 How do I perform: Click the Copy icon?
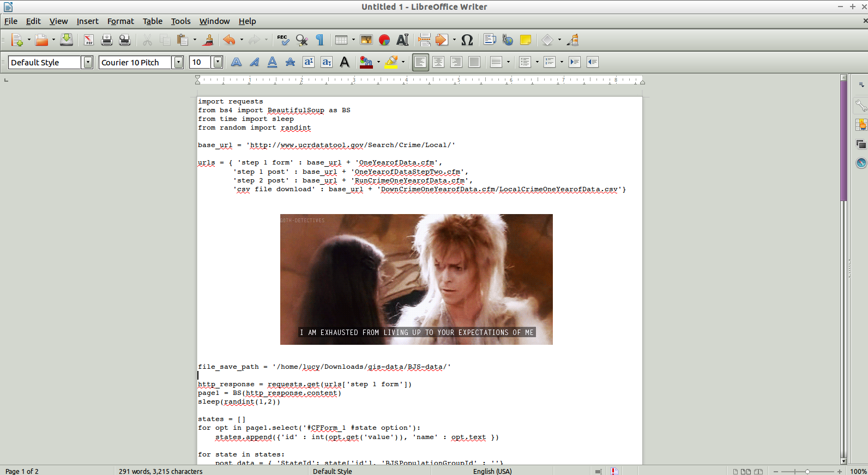(x=165, y=40)
